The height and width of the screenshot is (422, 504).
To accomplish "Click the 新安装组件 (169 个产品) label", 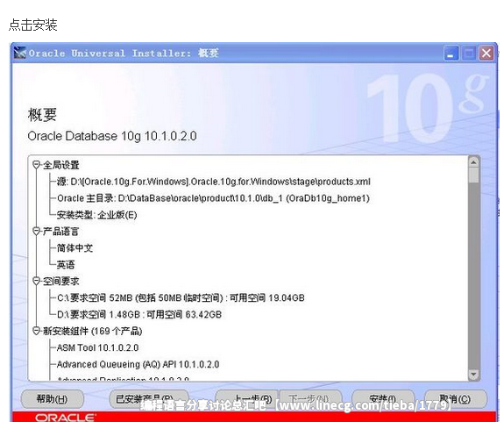I will click(93, 331).
